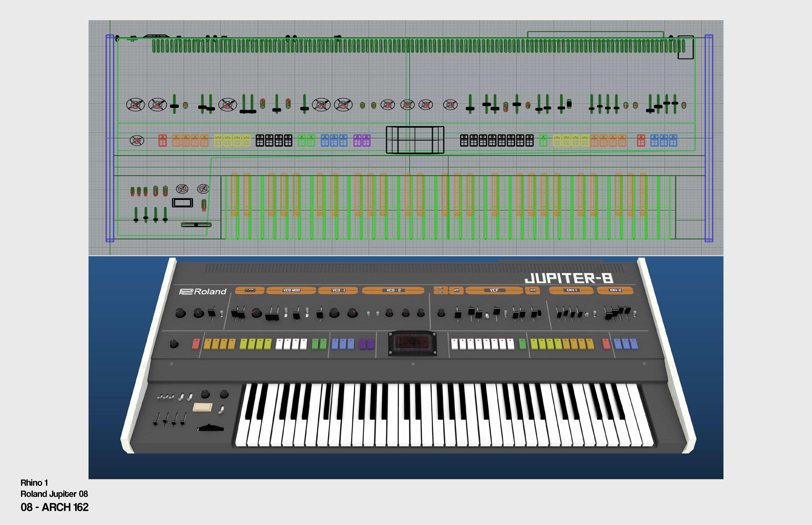
Task: Click the black pitch bender lever in the render
Action: [x=210, y=428]
